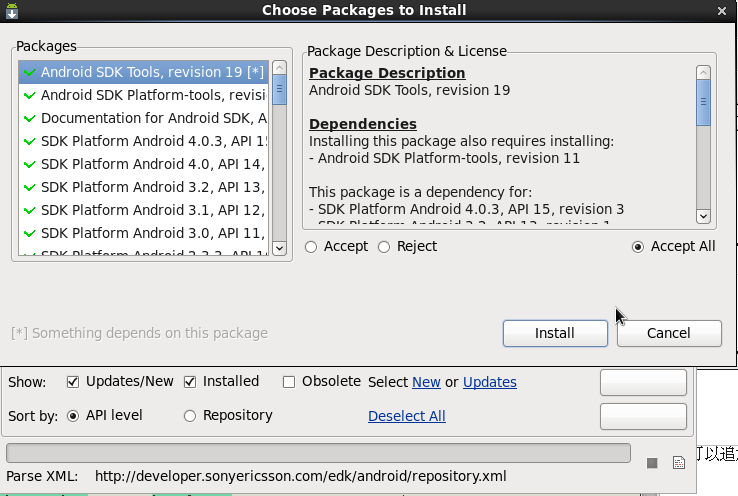The width and height of the screenshot is (738, 496).
Task: Click green checkmark beside Android SDK Platform-tools
Action: 29,96
